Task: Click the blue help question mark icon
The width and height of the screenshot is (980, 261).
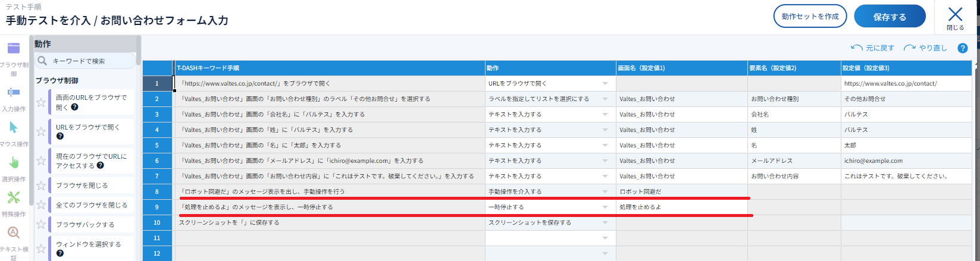Action: (x=962, y=48)
